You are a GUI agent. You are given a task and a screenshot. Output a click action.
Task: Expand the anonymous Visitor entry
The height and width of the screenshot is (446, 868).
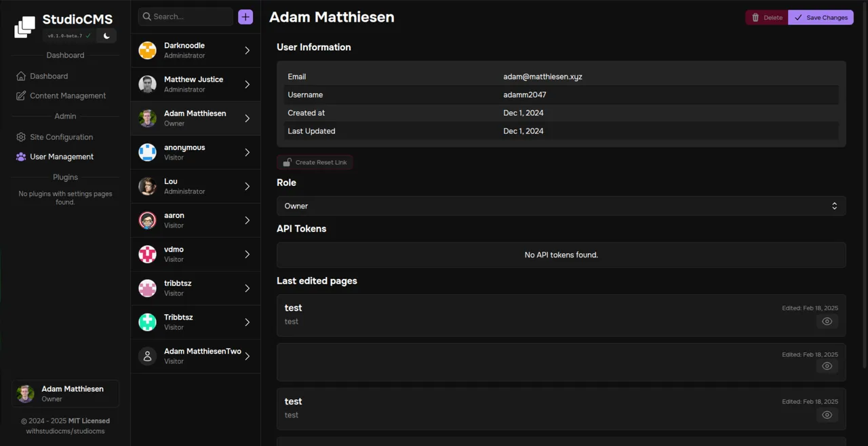(195, 152)
